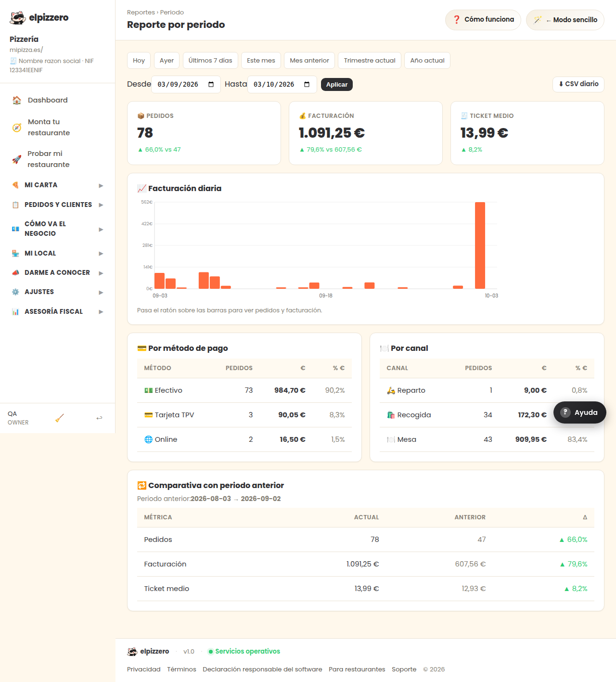Select the Mes anterior range
The width and height of the screenshot is (616, 682).
click(309, 61)
